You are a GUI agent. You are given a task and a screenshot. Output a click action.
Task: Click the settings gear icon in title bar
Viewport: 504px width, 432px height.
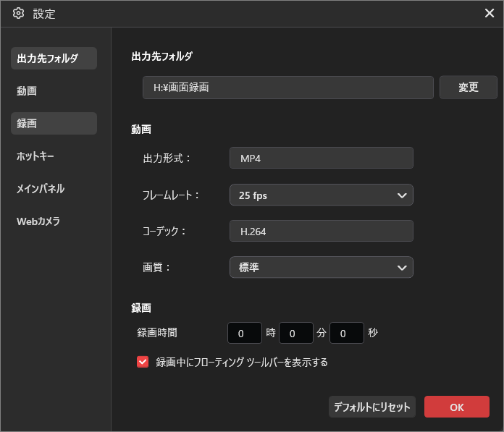18,14
